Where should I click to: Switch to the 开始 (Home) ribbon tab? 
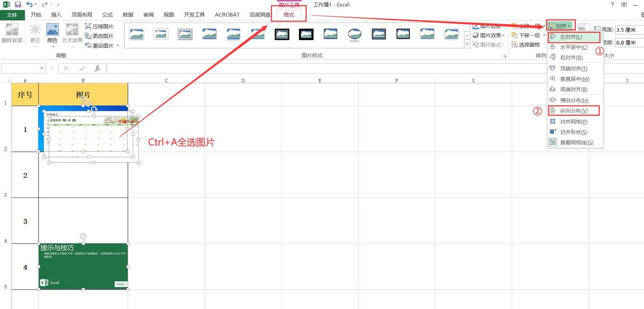tap(35, 15)
